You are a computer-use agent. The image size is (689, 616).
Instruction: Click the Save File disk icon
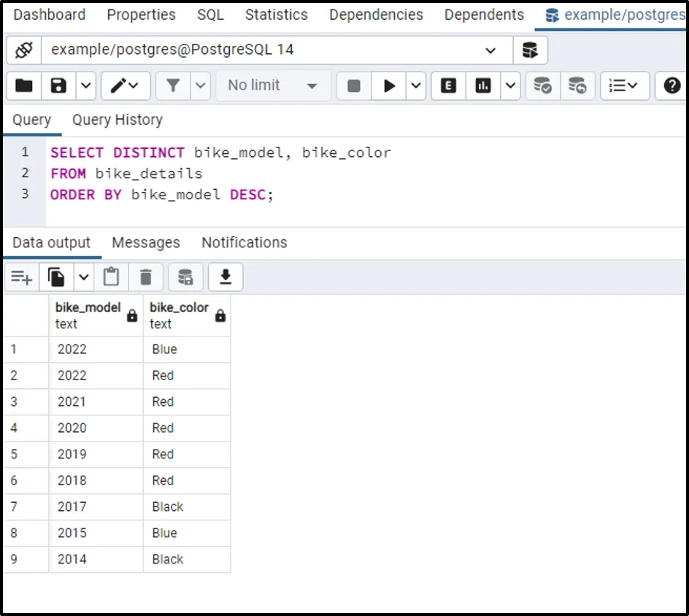(58, 86)
